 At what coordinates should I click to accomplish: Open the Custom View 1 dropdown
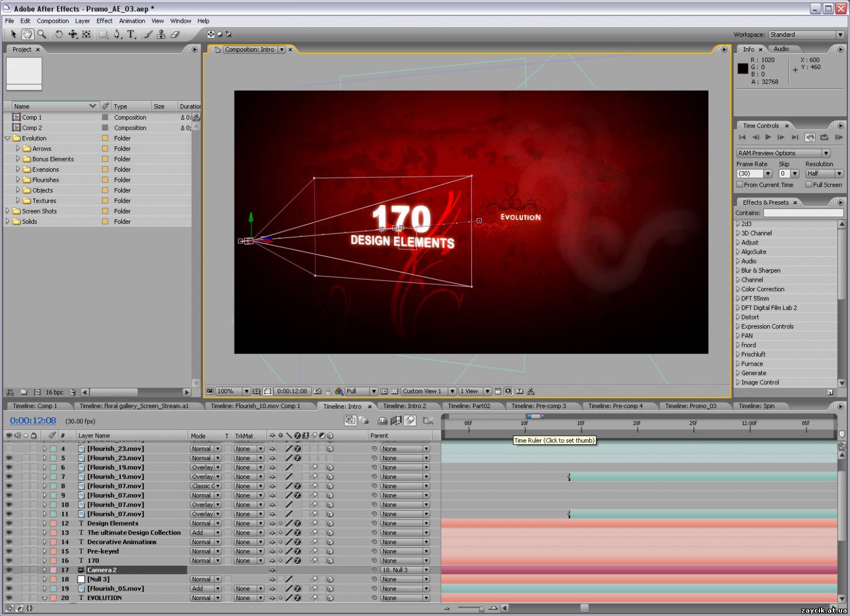429,392
